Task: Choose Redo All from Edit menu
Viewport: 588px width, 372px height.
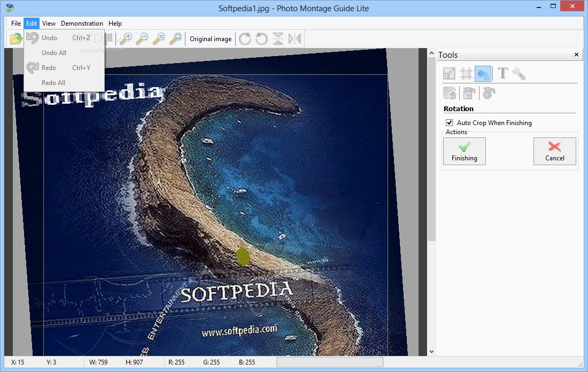Action: (64, 82)
